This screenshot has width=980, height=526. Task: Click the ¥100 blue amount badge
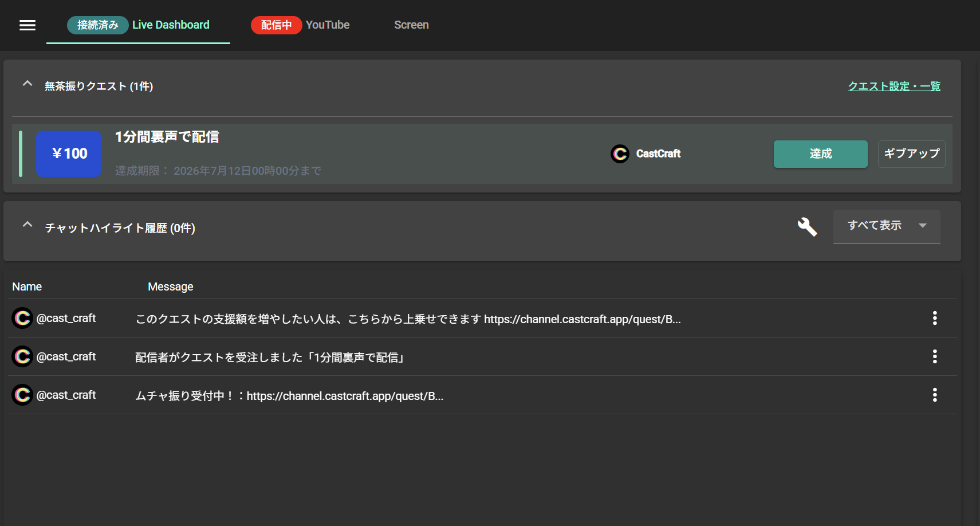click(69, 154)
